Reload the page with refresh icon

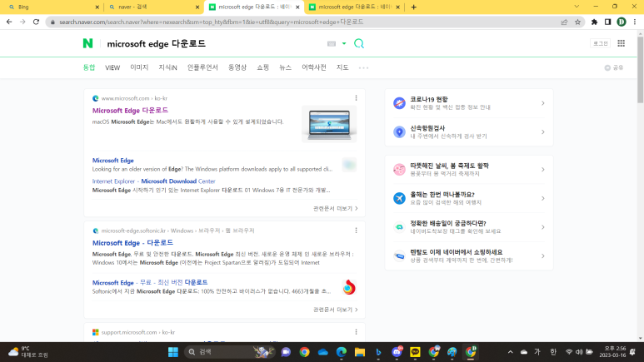36,22
